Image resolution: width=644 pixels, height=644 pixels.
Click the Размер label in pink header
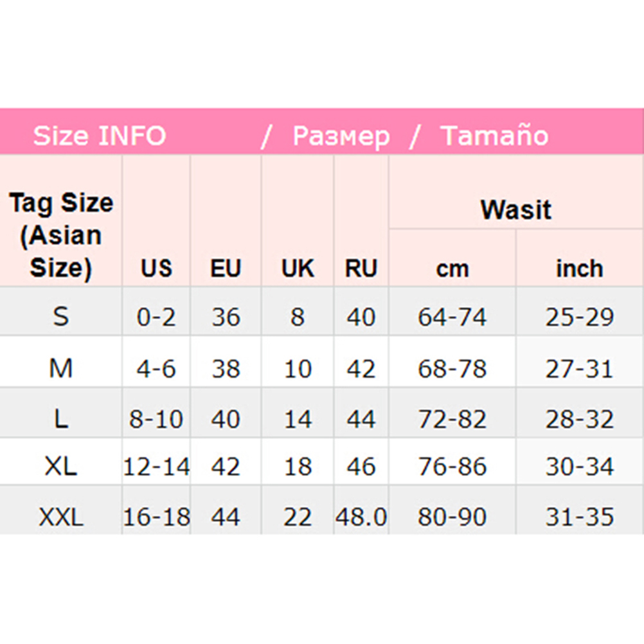pos(341,136)
